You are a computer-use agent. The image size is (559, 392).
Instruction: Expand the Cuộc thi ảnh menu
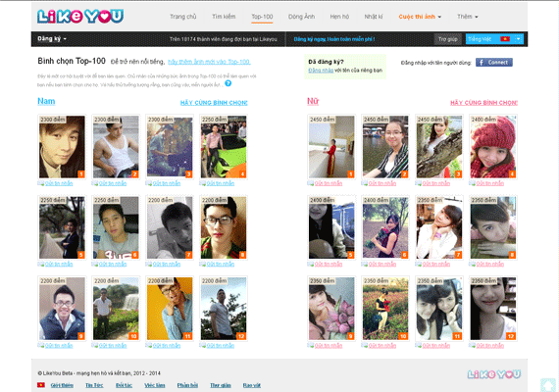tap(420, 17)
